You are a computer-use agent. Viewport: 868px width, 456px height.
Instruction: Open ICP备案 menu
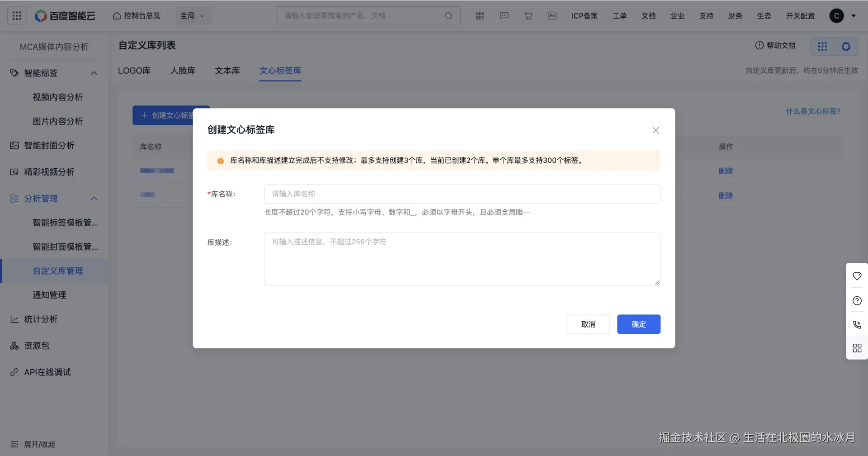(585, 16)
